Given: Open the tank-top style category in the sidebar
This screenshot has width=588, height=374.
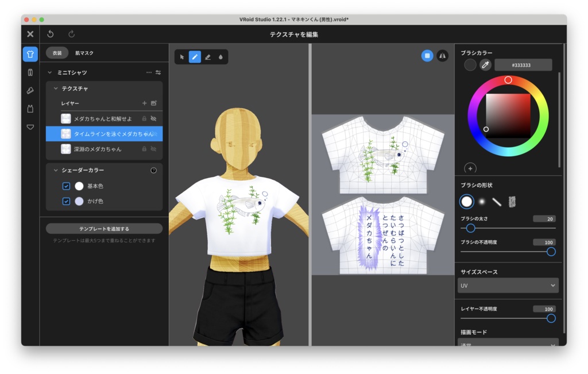Looking at the screenshot, I should (30, 109).
